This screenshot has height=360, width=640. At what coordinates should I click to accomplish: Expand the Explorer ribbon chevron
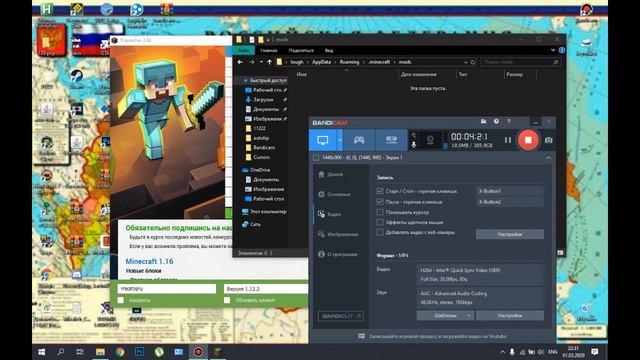tap(553, 50)
